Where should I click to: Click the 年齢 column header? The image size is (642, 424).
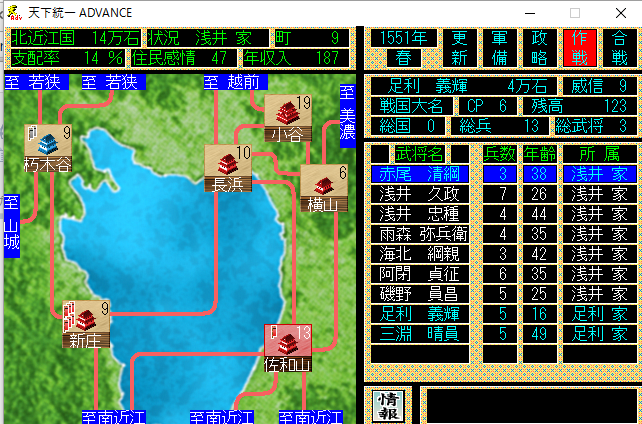(540, 154)
